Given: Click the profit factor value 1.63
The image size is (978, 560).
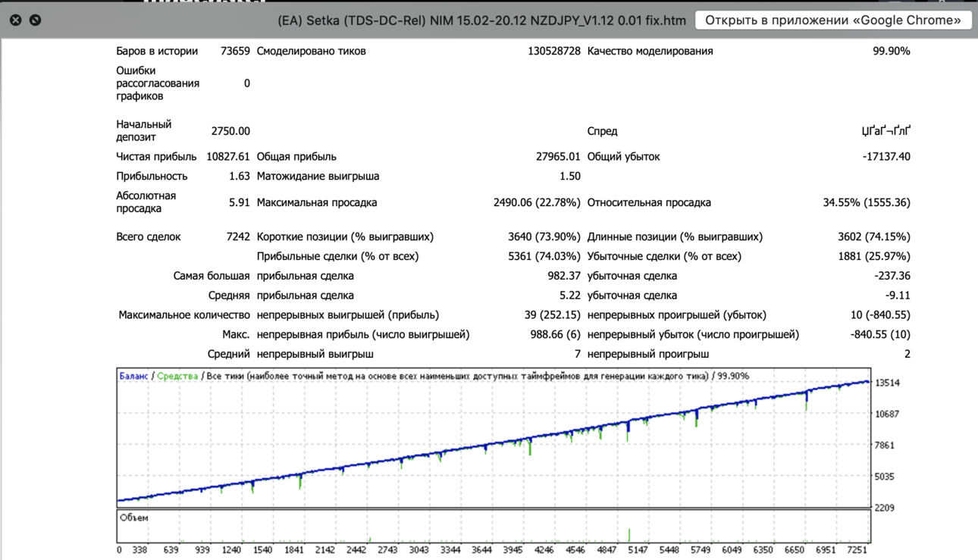Looking at the screenshot, I should click(239, 176).
